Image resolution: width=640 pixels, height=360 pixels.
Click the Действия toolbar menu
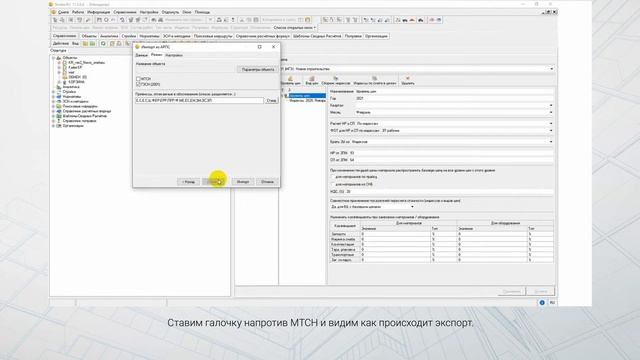pos(60,43)
